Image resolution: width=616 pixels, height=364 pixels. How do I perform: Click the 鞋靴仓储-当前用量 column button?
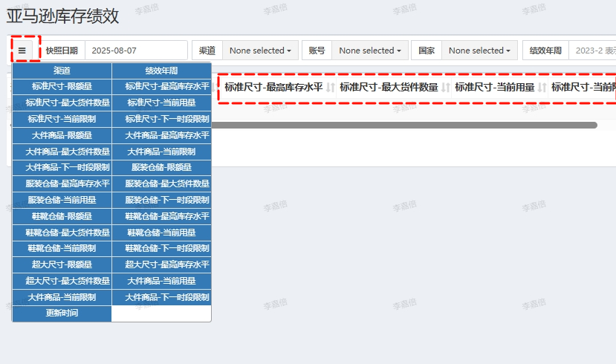pyautogui.click(x=161, y=233)
